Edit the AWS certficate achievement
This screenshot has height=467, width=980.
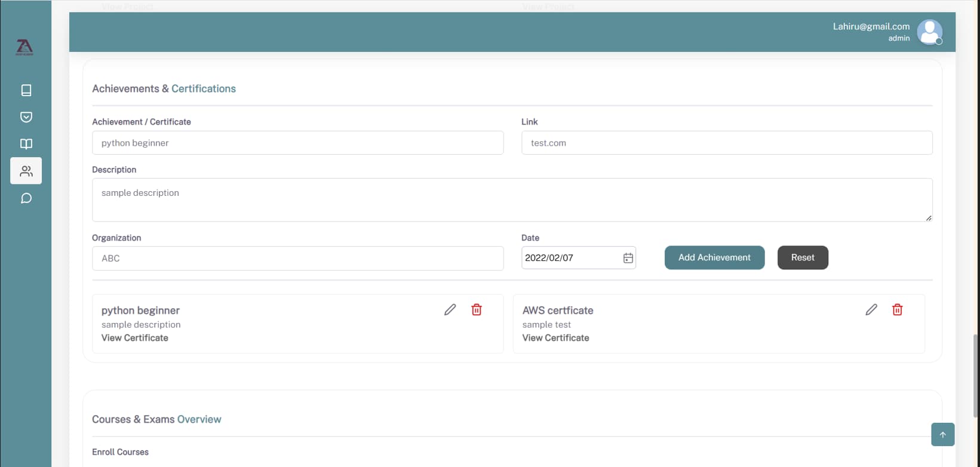871,309
